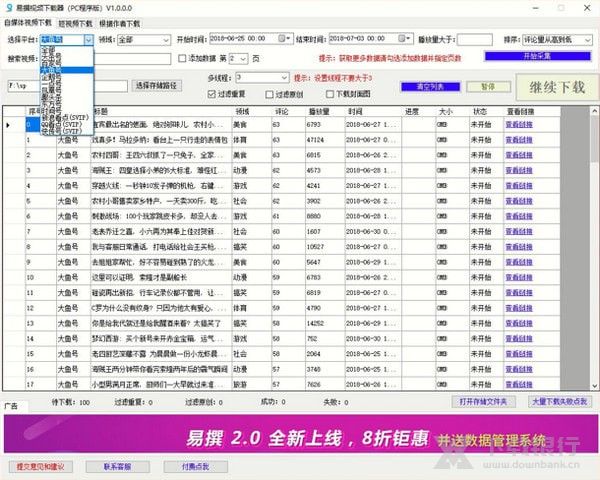Toggle the 添加数据 checkbox
This screenshot has height=480, width=600.
[x=182, y=58]
